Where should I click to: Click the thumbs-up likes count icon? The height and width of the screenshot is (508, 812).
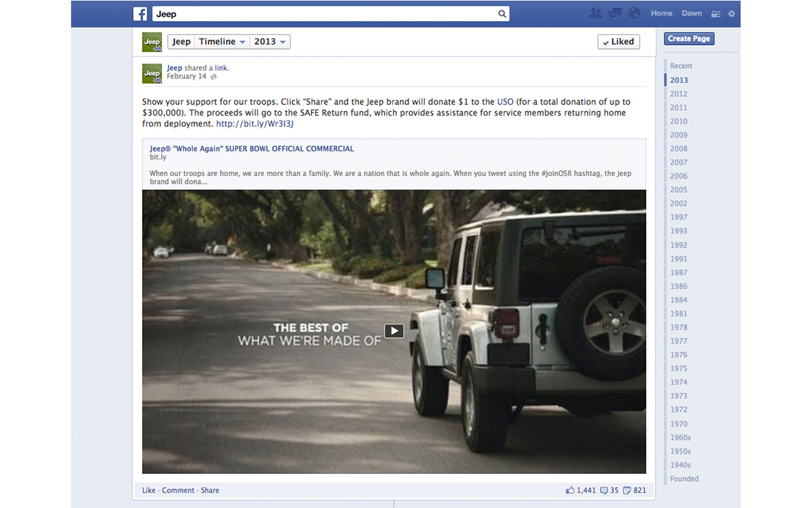tap(570, 490)
